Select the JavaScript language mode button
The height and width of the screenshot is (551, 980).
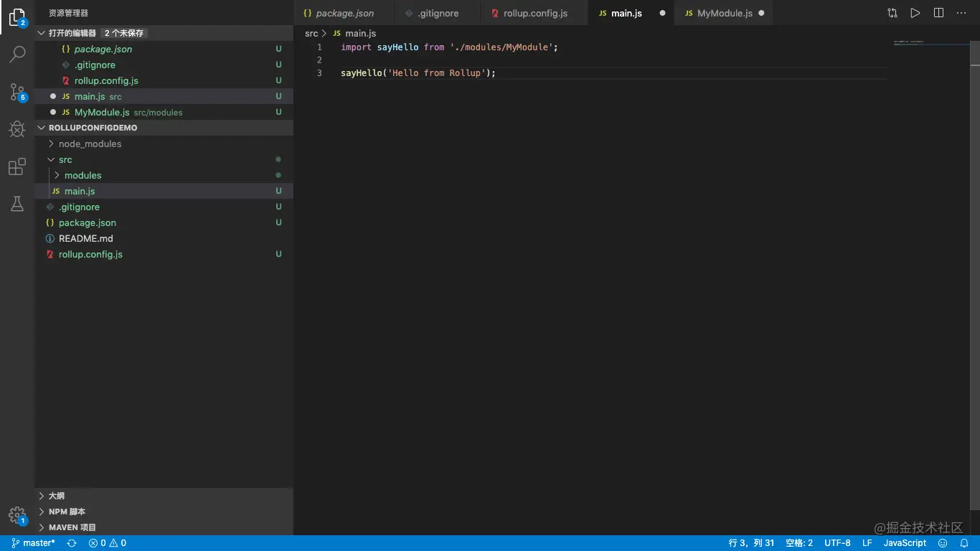(x=905, y=543)
